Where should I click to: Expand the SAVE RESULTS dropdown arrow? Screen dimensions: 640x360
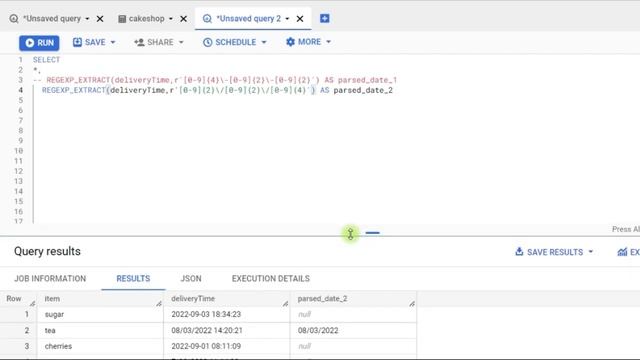591,252
